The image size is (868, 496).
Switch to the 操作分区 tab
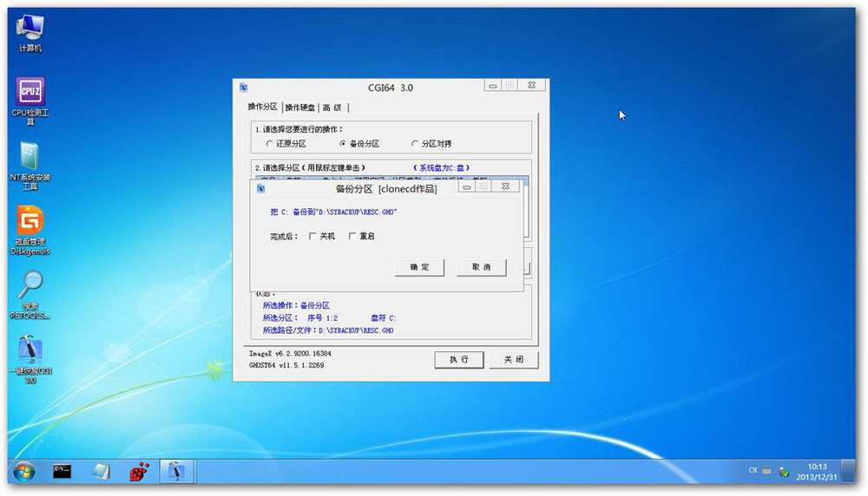tap(262, 107)
